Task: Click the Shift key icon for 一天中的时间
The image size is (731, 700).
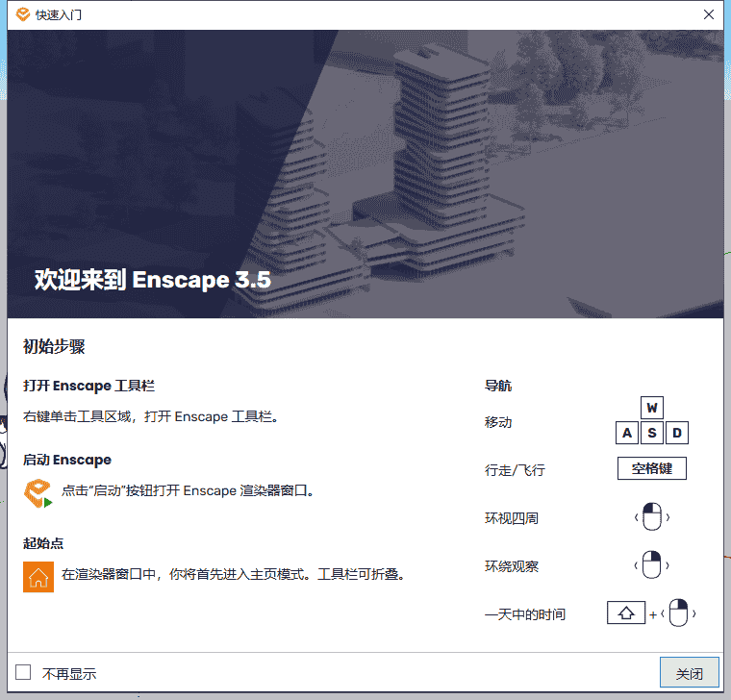Action: click(625, 612)
